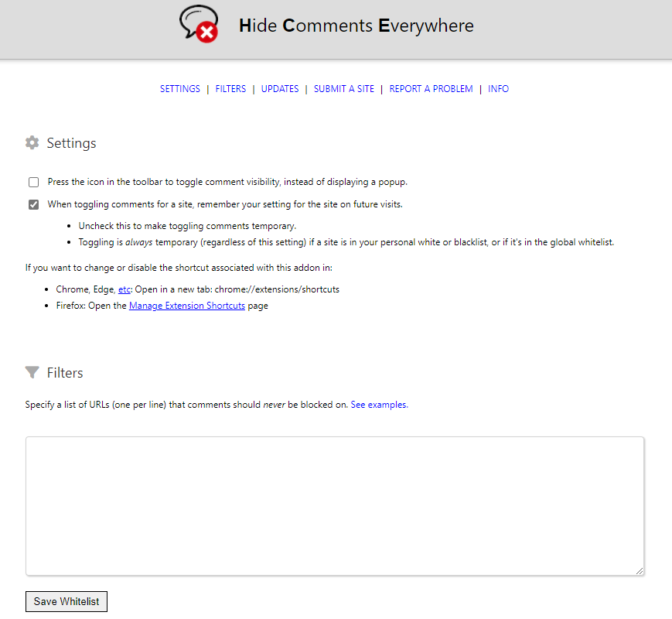Open the Manage Extension Shortcuts link
Viewport: 672px width, 619px height.
tap(186, 306)
